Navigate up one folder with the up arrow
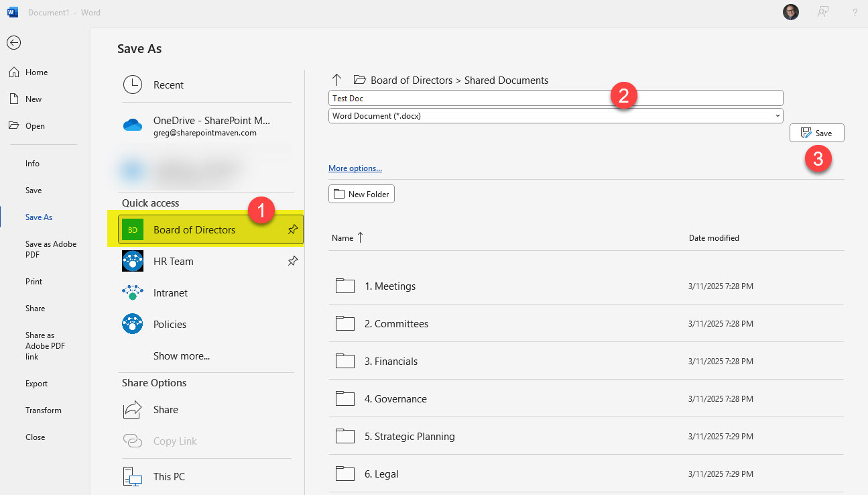Image resolution: width=868 pixels, height=495 pixels. (x=336, y=79)
